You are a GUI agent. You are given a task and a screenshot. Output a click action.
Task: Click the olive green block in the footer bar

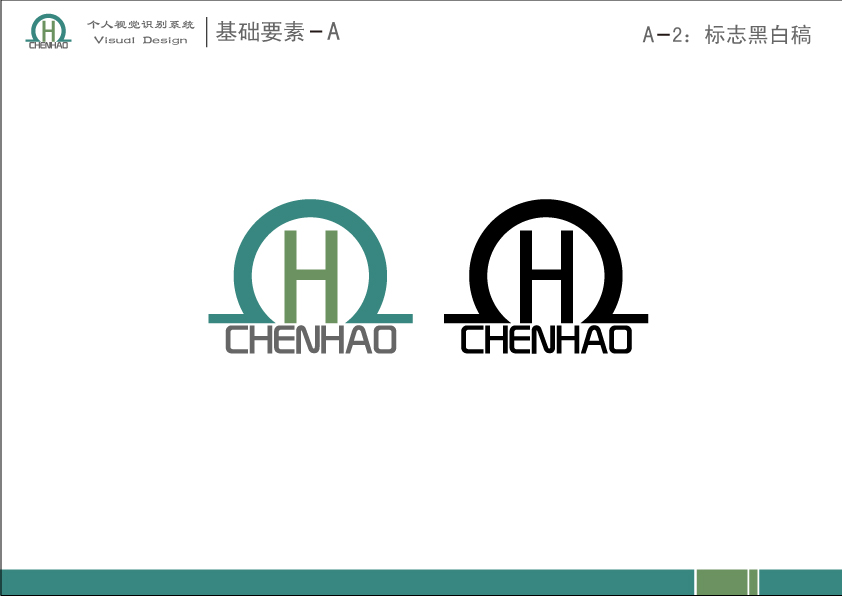(x=722, y=582)
